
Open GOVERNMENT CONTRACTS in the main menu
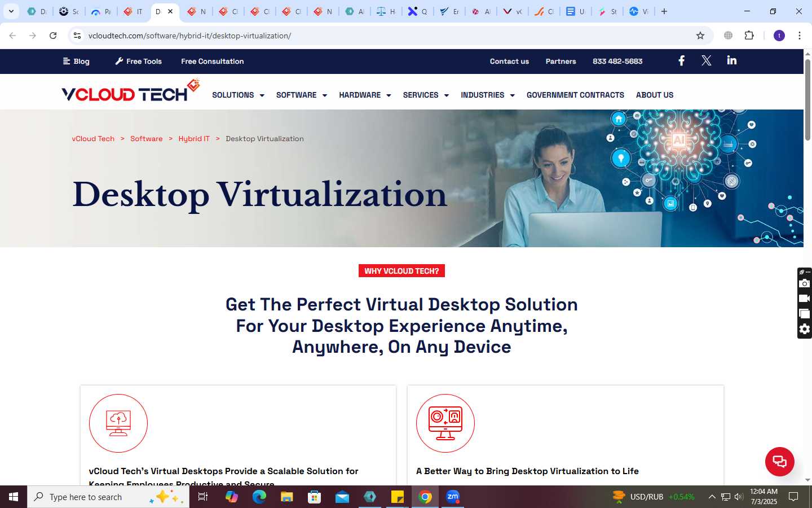tap(575, 95)
